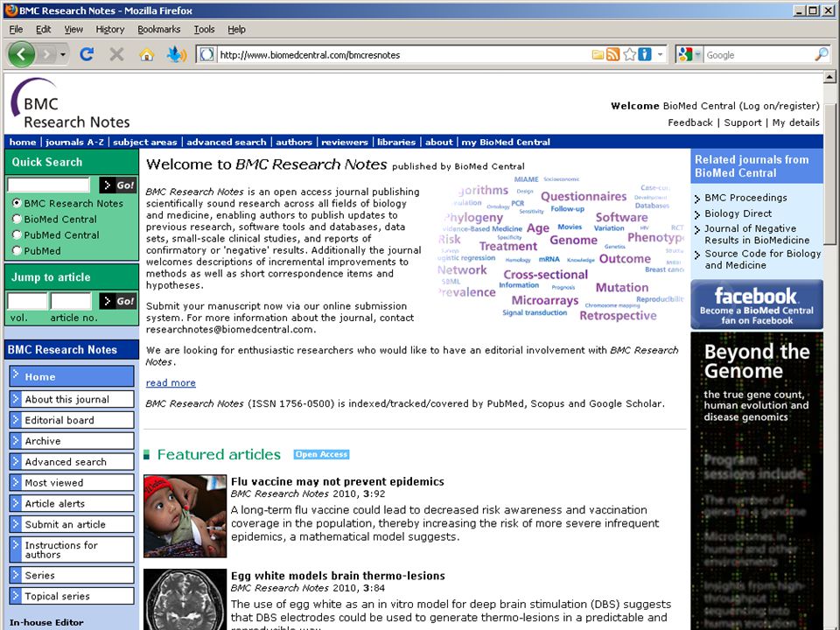
Task: Click into the Google search field
Action: [759, 54]
